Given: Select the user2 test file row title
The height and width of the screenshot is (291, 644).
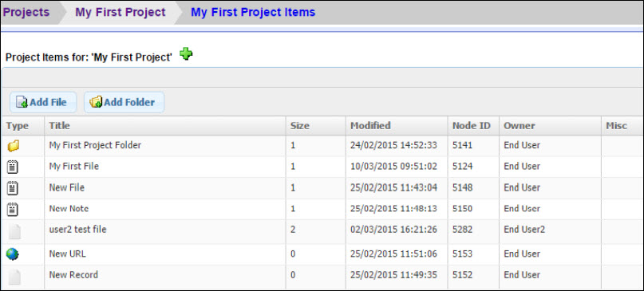Looking at the screenshot, I should point(77,230).
